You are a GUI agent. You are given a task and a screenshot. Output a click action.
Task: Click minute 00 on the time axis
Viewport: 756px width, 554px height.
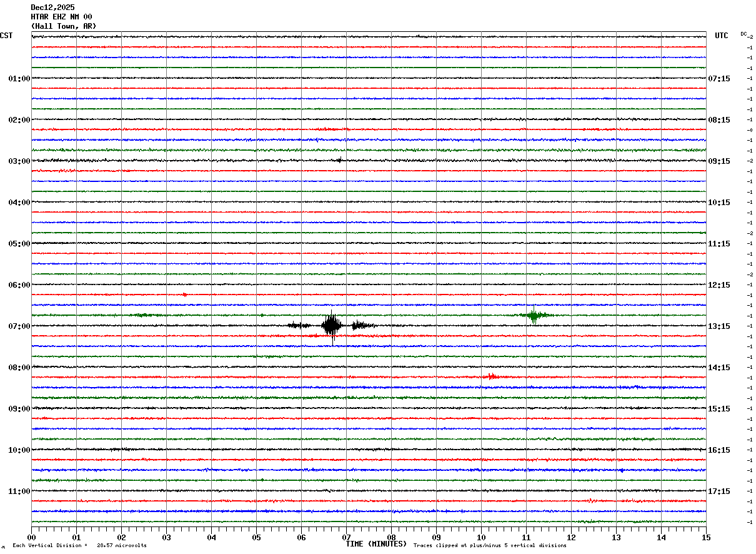click(31, 537)
